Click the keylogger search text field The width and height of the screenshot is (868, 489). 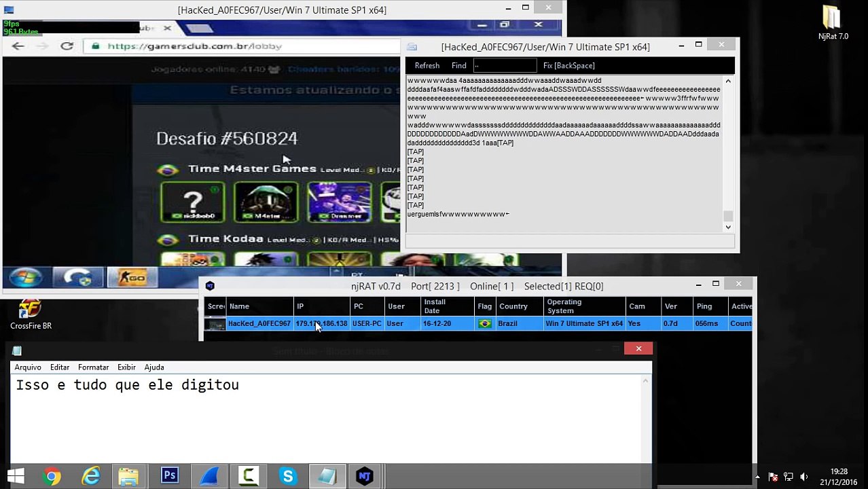[505, 66]
